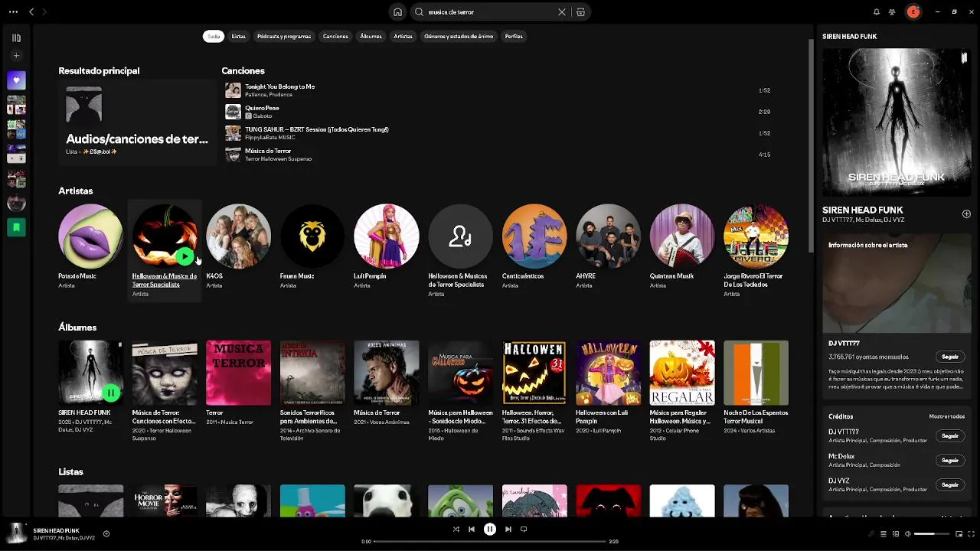Mute with the speaker icon
Viewport: 980px width, 551px height.
(x=908, y=534)
